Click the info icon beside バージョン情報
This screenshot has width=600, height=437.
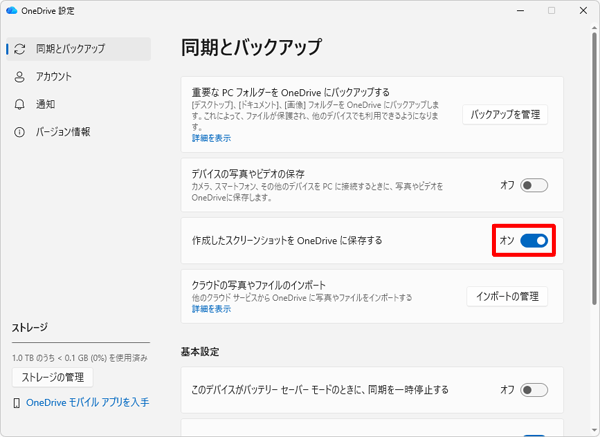(x=20, y=132)
